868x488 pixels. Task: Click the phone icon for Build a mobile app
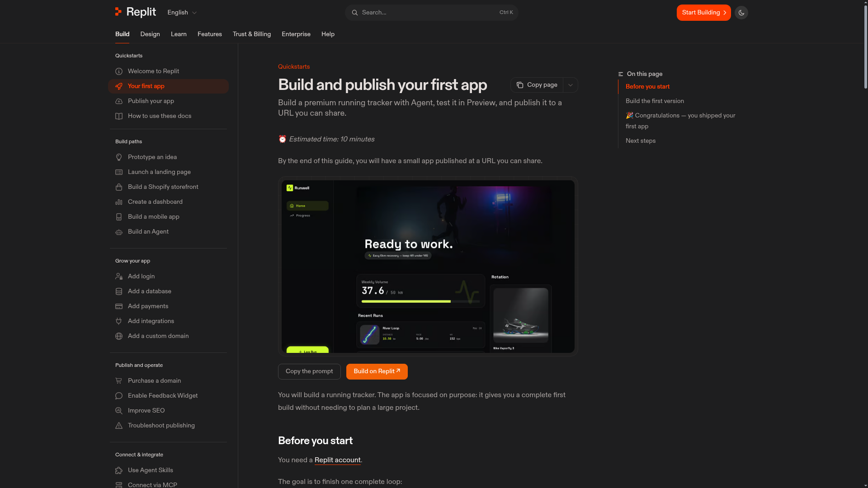tap(119, 217)
